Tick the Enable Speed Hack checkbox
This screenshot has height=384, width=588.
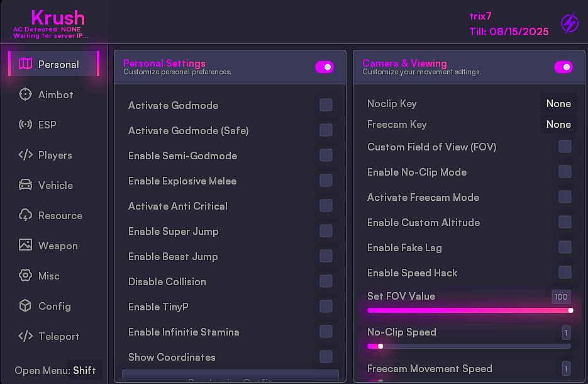click(x=565, y=272)
